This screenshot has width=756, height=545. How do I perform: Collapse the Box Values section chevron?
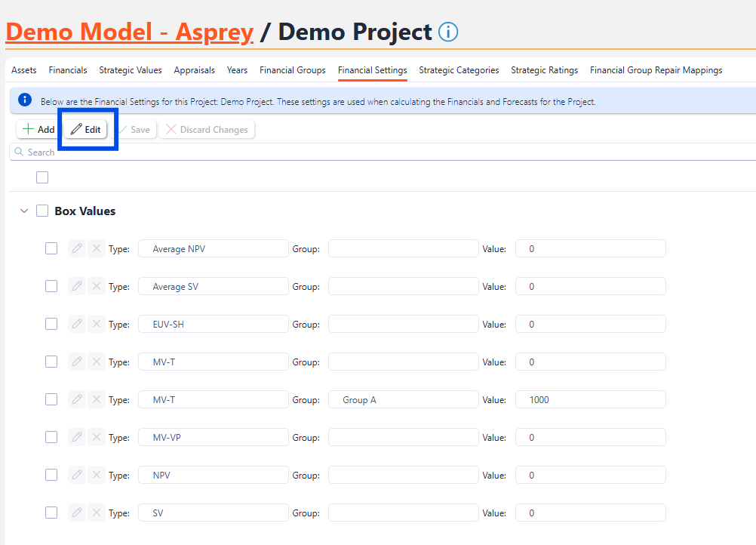pyautogui.click(x=24, y=211)
